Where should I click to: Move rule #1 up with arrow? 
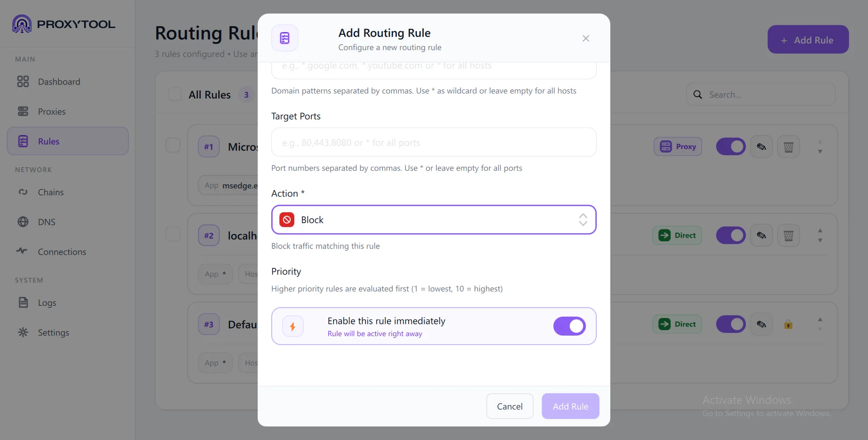pos(820,142)
